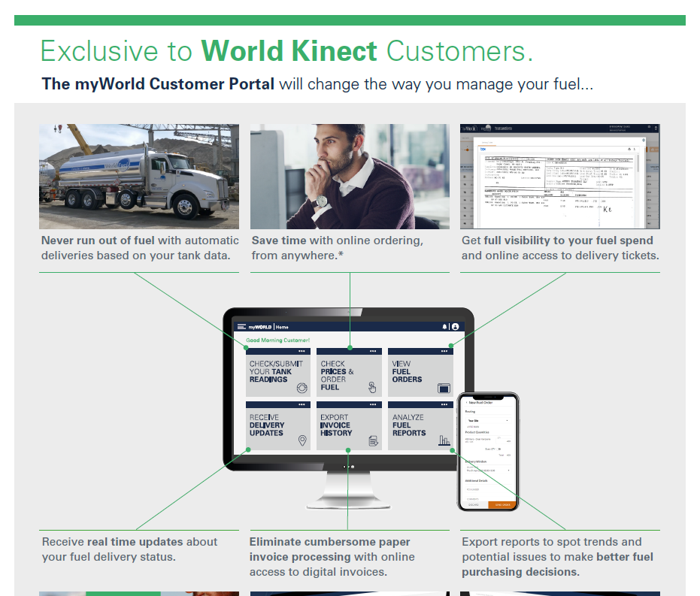Open Check Prices & Order Fuel tile
Viewport: 700px width, 596px height.
coord(349,373)
